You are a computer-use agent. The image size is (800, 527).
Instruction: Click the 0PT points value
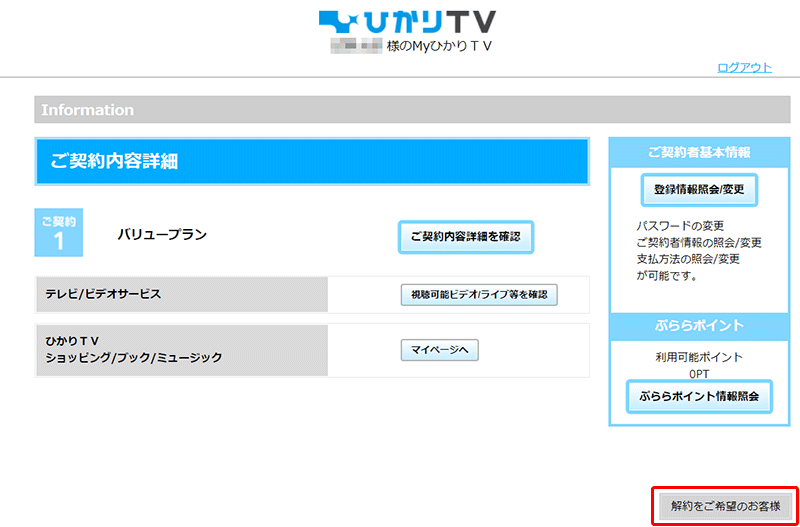coord(699,374)
